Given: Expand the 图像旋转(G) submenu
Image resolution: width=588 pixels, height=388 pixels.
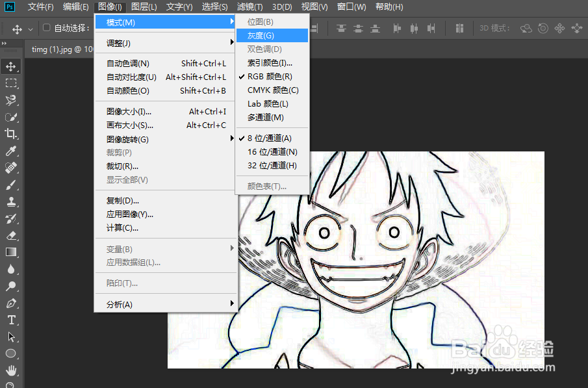Looking at the screenshot, I should [166, 139].
